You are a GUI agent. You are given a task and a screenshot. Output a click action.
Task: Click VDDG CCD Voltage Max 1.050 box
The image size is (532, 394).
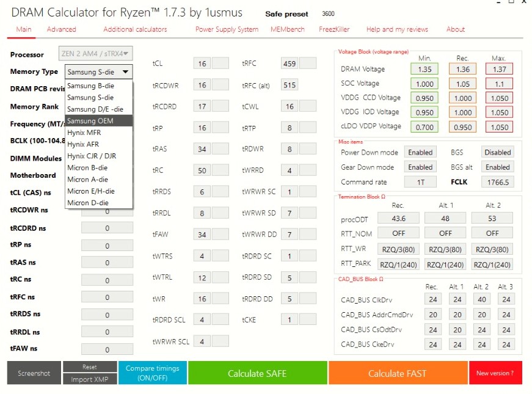point(500,98)
